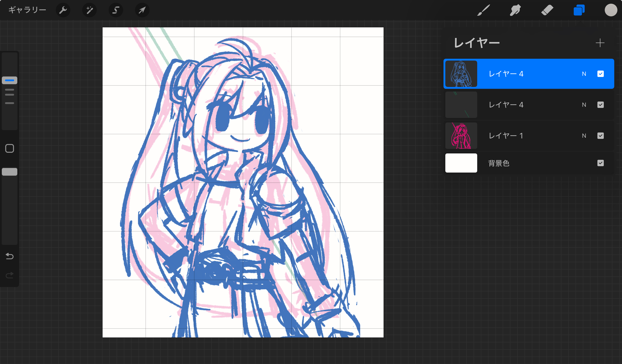
Task: Select the paintbrush tool
Action: pos(483,10)
